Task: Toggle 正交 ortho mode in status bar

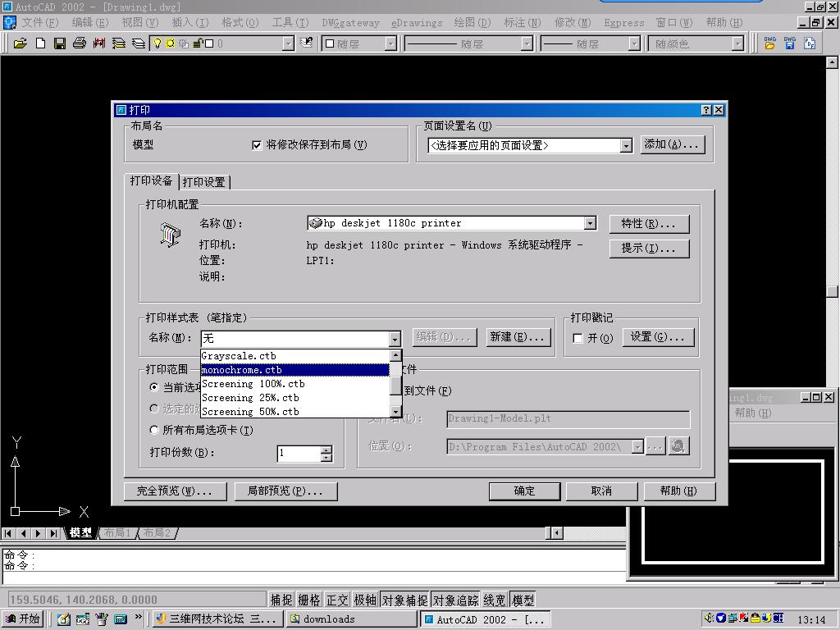Action: [x=337, y=600]
